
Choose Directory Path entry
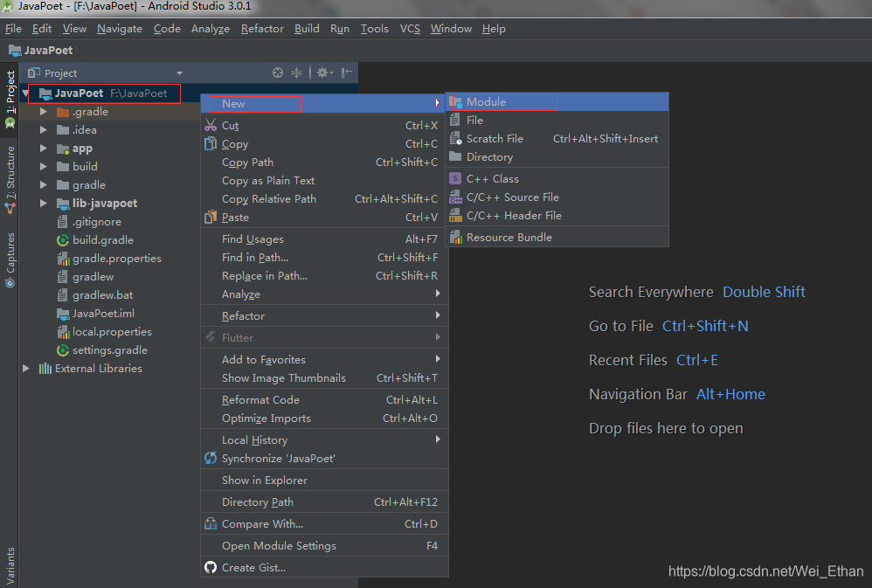click(x=324, y=502)
